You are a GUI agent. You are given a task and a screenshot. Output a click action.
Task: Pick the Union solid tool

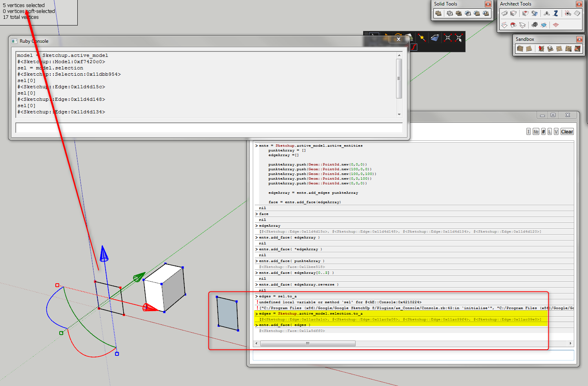pos(458,13)
